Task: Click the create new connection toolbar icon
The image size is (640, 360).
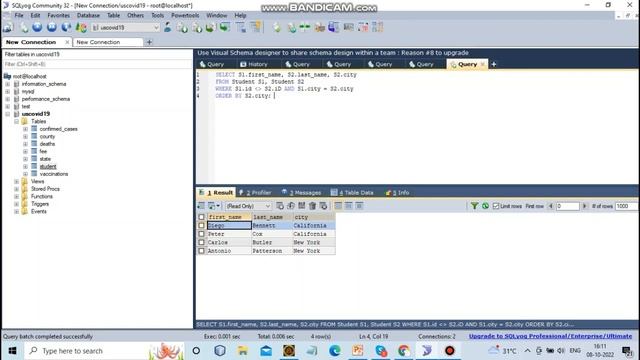Action: point(8,27)
